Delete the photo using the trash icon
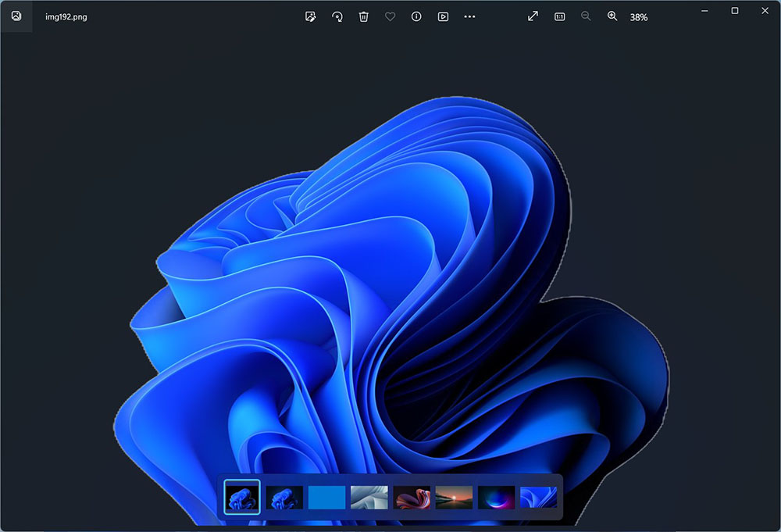Screen dimensions: 781x532 point(364,16)
